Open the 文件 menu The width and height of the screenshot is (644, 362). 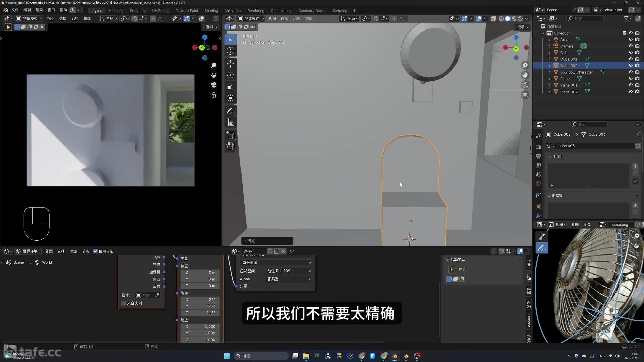click(x=15, y=10)
